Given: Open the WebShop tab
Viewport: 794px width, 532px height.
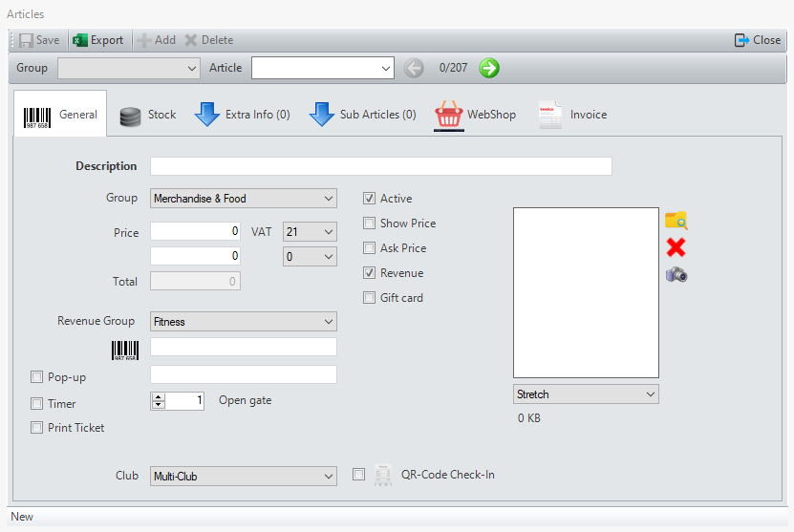Looking at the screenshot, I should tap(475, 115).
